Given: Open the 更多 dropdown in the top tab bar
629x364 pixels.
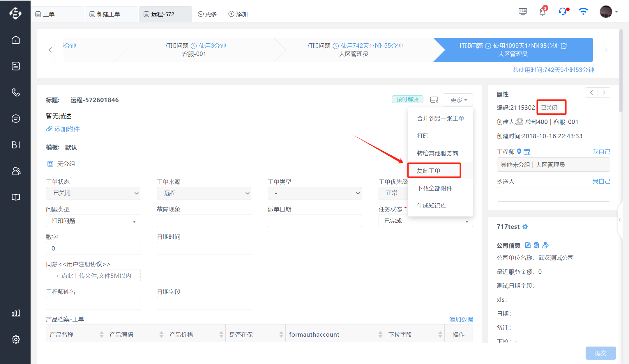Looking at the screenshot, I should 207,14.
